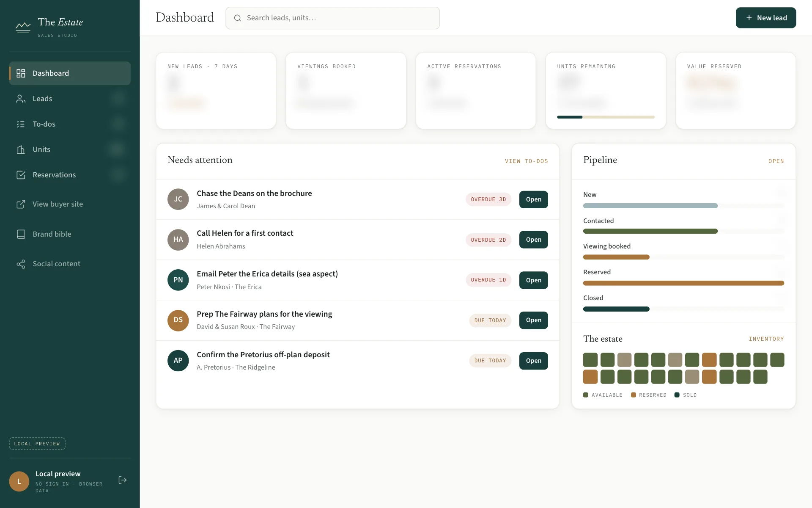
Task: Open the Call Helen first contact task
Action: [x=533, y=240]
